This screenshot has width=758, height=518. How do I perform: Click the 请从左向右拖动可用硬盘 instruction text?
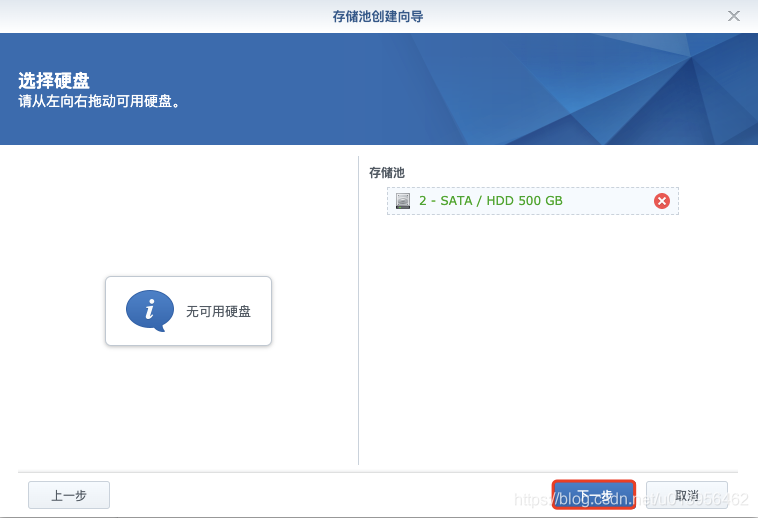[99, 101]
